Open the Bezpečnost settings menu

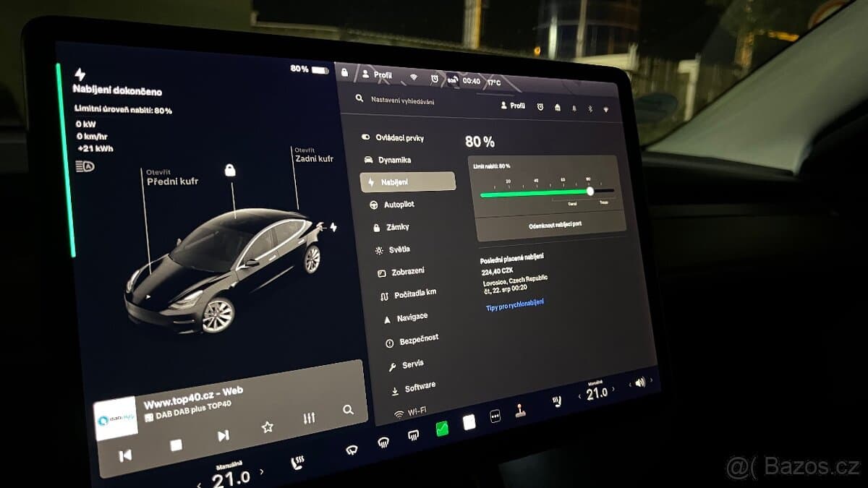tap(412, 340)
